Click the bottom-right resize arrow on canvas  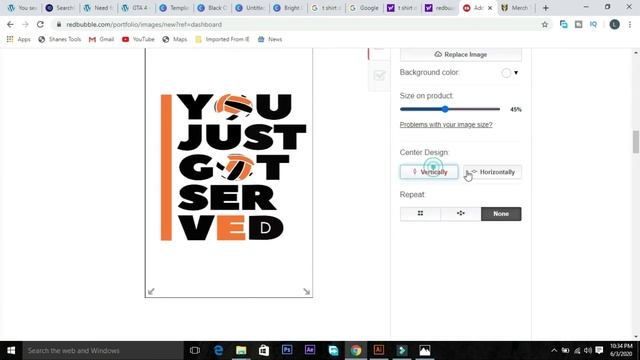pos(307,291)
